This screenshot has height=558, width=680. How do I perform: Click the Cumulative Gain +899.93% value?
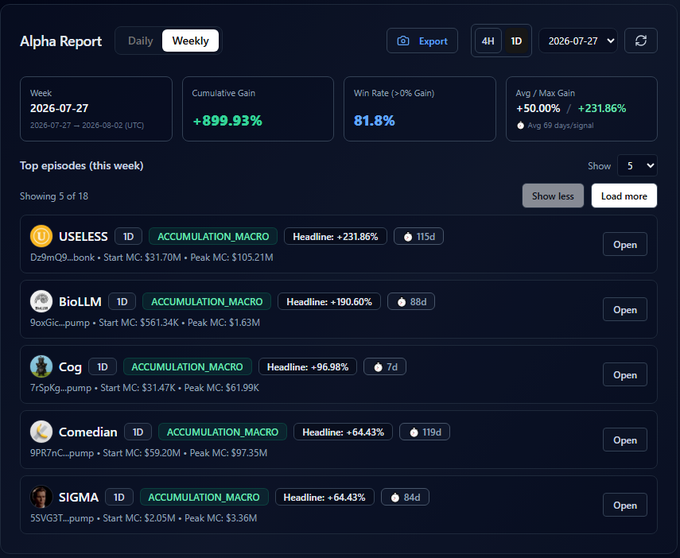[228, 121]
